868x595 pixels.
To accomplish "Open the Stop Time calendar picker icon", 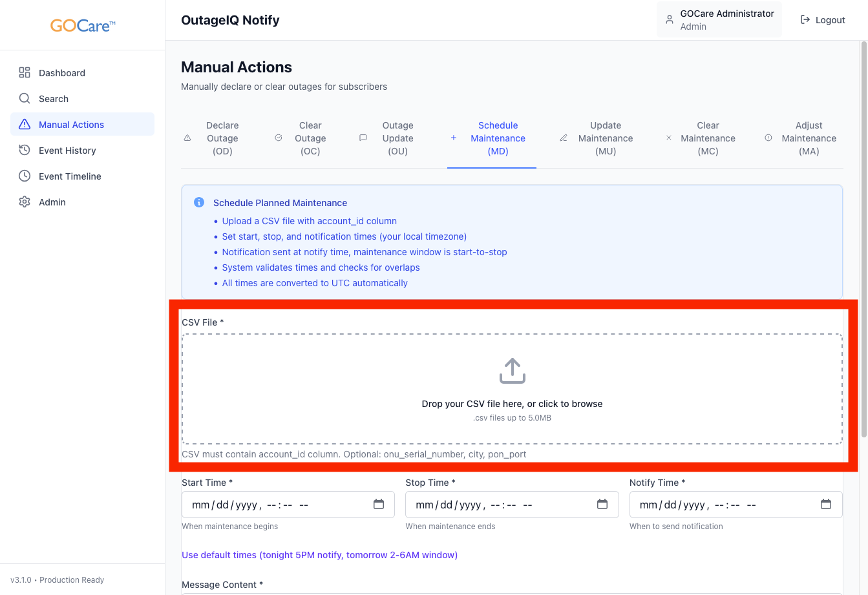I will pos(602,505).
